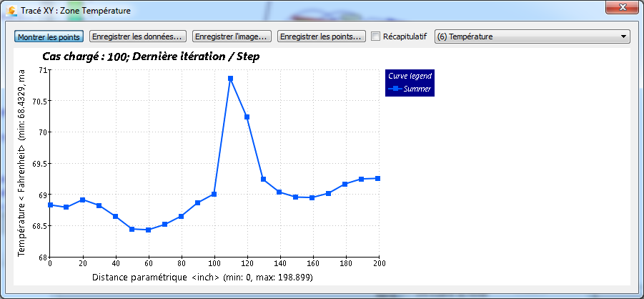Open the (6) Température dropdown
Image resolution: width=644 pixels, height=299 pixels.
pyautogui.click(x=532, y=36)
